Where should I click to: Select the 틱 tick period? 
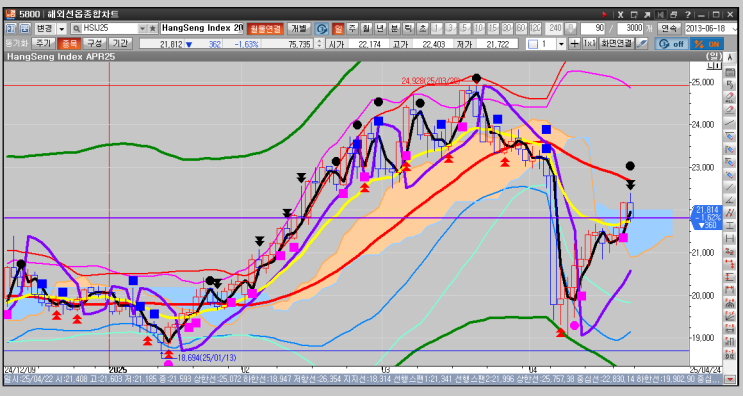[408, 29]
